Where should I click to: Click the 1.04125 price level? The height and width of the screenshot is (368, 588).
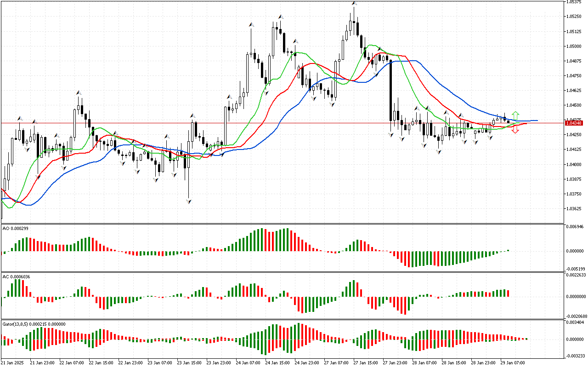pos(574,149)
